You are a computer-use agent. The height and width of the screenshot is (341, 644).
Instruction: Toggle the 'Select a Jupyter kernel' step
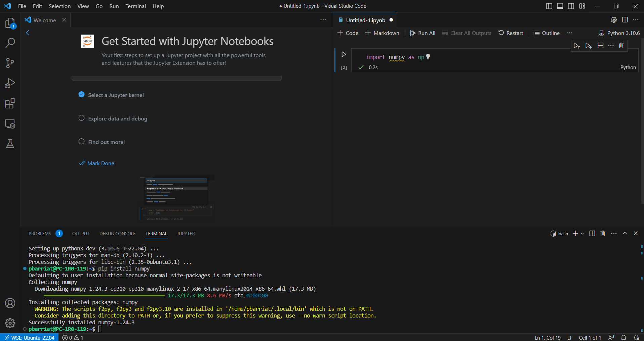(x=81, y=95)
